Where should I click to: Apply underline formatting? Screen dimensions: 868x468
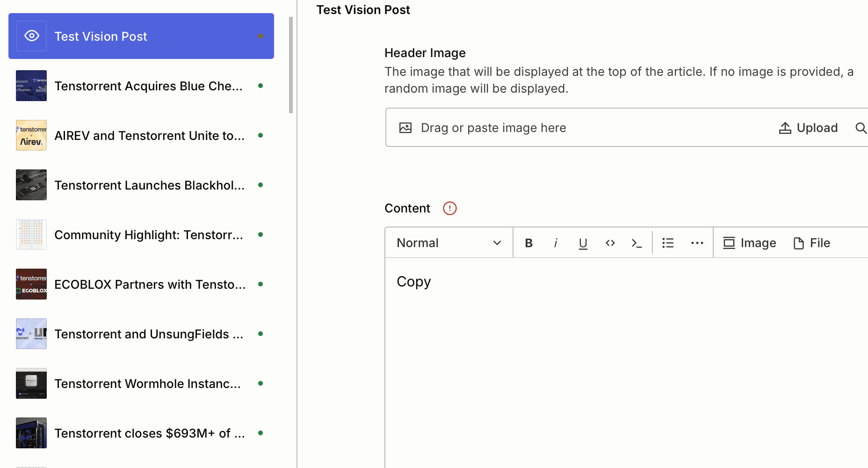(583, 243)
